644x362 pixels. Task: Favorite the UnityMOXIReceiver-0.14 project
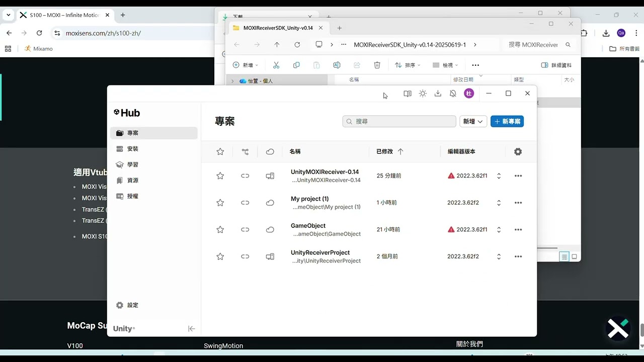pyautogui.click(x=220, y=176)
